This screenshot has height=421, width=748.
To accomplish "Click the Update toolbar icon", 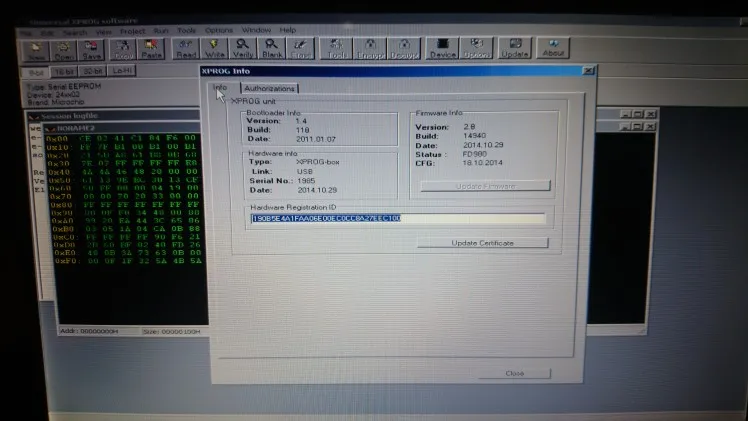I will pos(515,48).
